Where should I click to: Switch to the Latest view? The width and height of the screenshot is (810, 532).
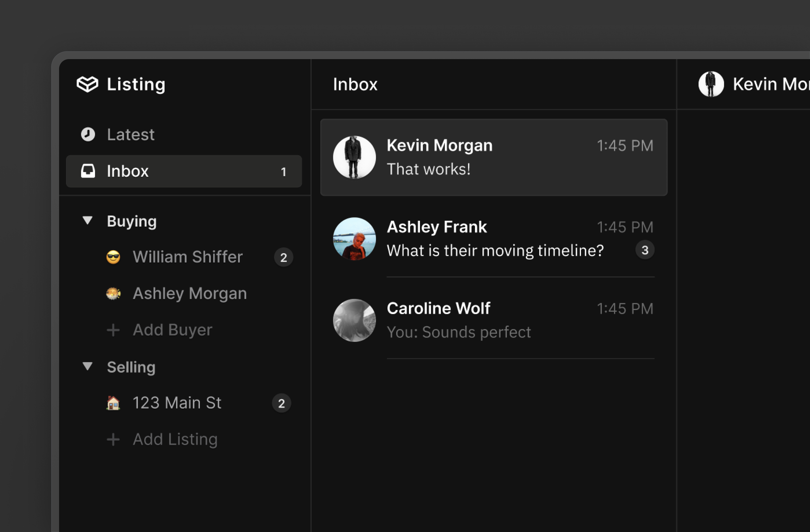pos(131,134)
